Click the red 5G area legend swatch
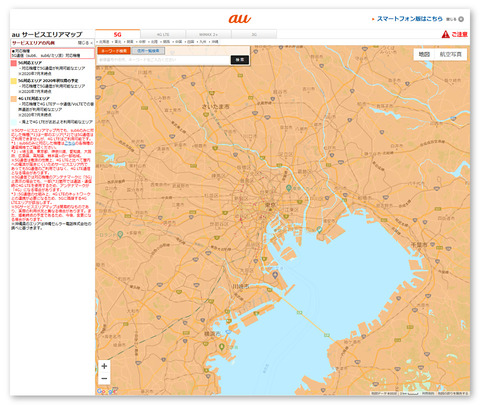 click(14, 63)
